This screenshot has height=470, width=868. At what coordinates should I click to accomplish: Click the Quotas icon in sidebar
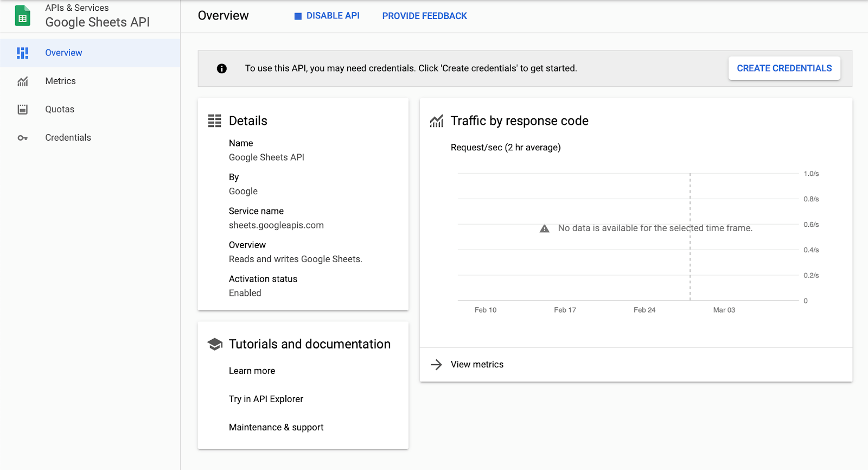(x=22, y=109)
